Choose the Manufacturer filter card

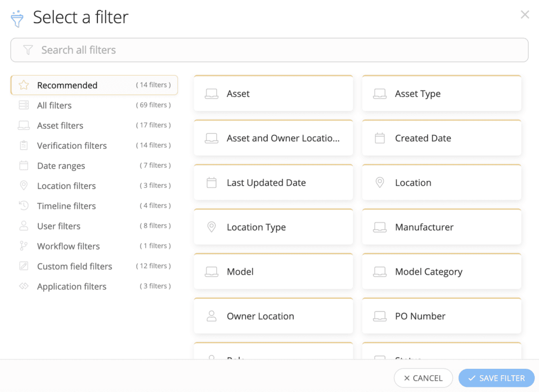[442, 227]
